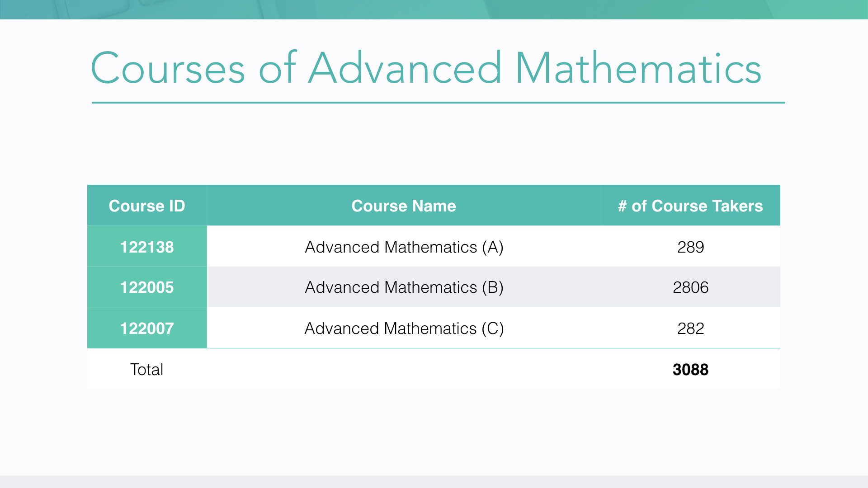
Task: Click blank slide area between title and table
Action: (x=434, y=145)
